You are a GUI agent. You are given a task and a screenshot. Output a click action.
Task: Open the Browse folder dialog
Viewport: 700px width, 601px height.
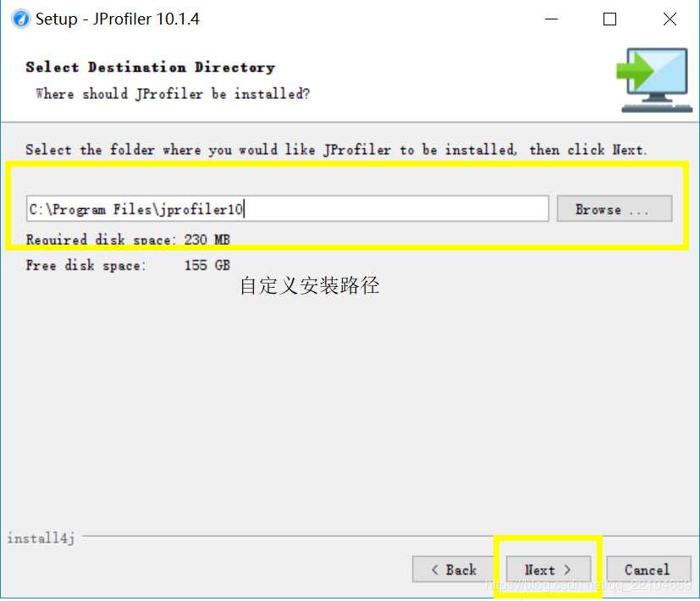615,208
